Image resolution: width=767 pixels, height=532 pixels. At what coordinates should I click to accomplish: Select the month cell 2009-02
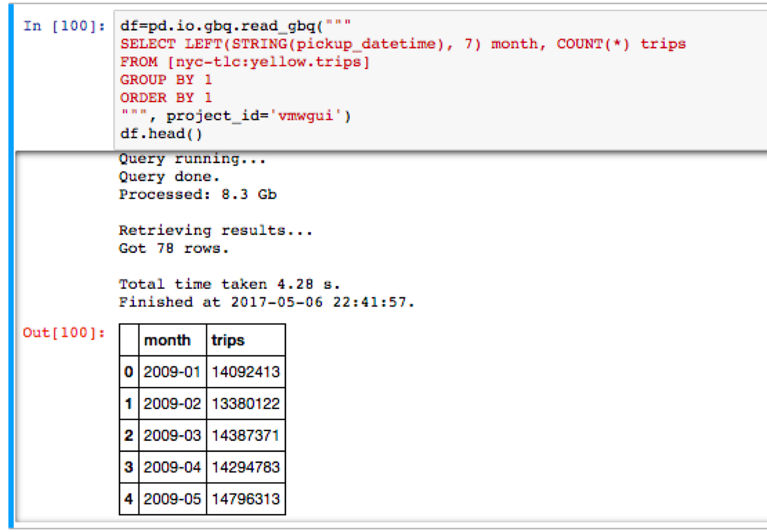coord(173,404)
